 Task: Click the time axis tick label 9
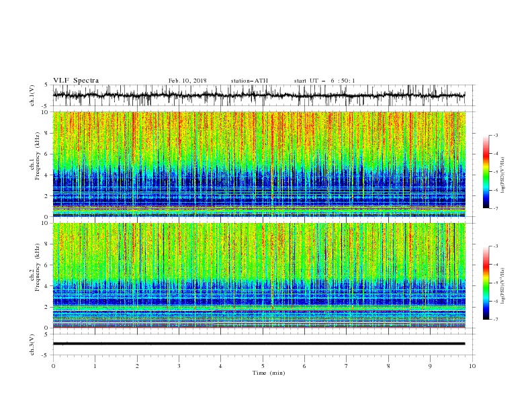(x=430, y=366)
